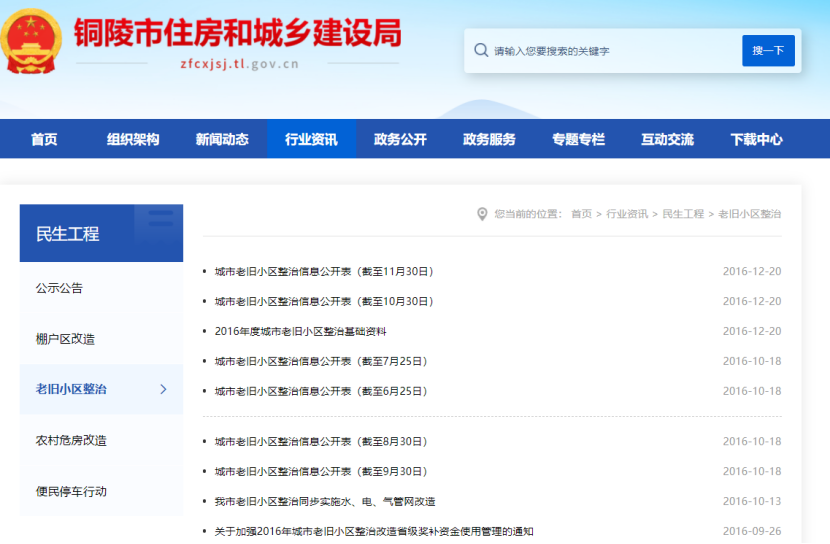The image size is (830, 544).
Task: Select the 新闻动态 menu item
Action: pos(222,139)
